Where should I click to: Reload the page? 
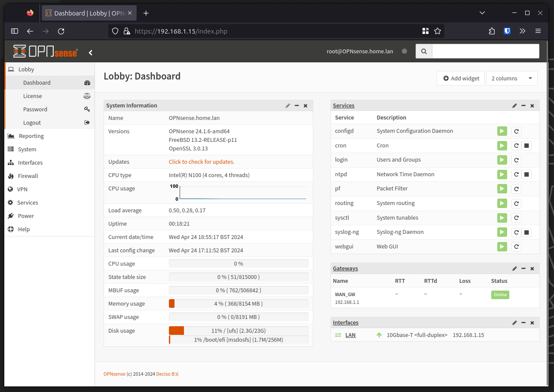pos(61,31)
